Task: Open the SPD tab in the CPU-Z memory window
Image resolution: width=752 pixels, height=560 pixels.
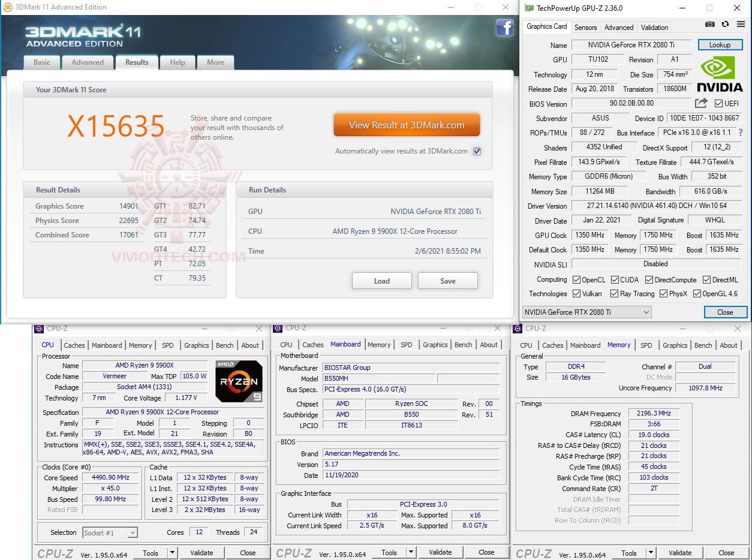Action: (646, 345)
